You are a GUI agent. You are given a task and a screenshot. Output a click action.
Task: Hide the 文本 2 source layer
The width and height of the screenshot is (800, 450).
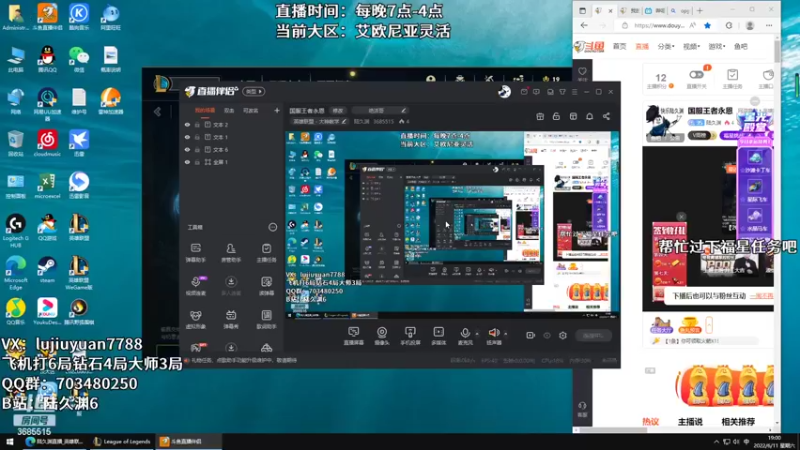point(187,124)
